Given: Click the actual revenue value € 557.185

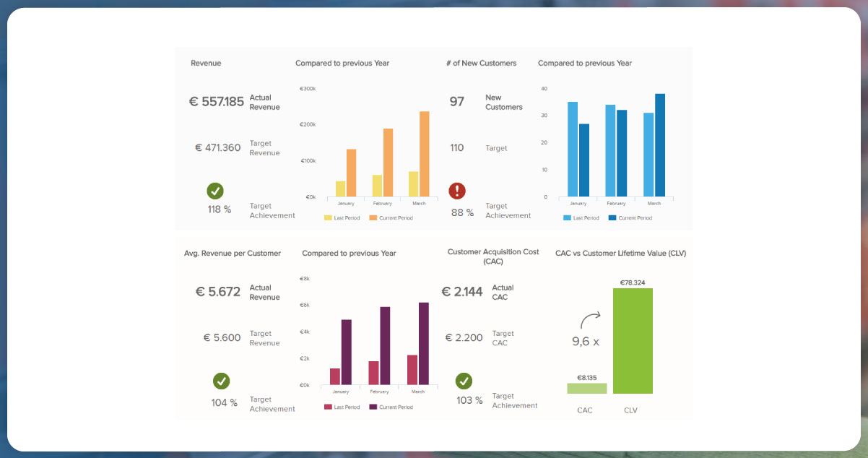Looking at the screenshot, I should [x=217, y=102].
